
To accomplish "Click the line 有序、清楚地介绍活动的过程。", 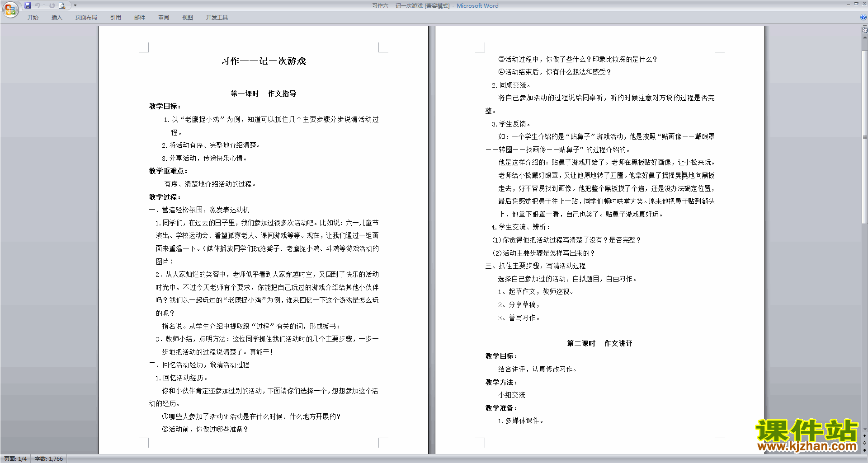I will [211, 184].
